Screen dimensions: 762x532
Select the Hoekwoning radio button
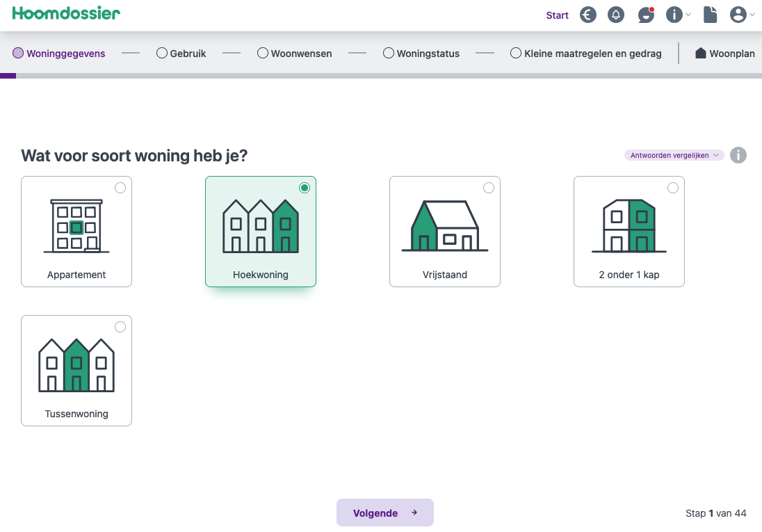tap(305, 188)
